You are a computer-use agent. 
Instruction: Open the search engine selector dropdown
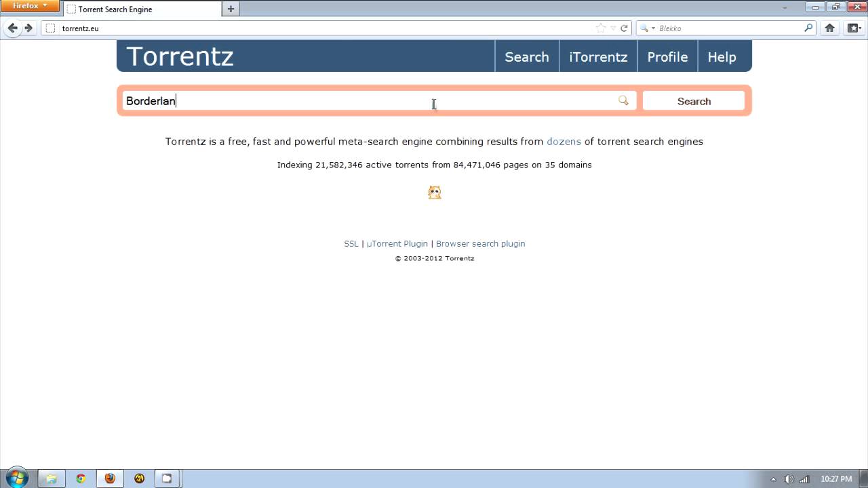tap(646, 28)
